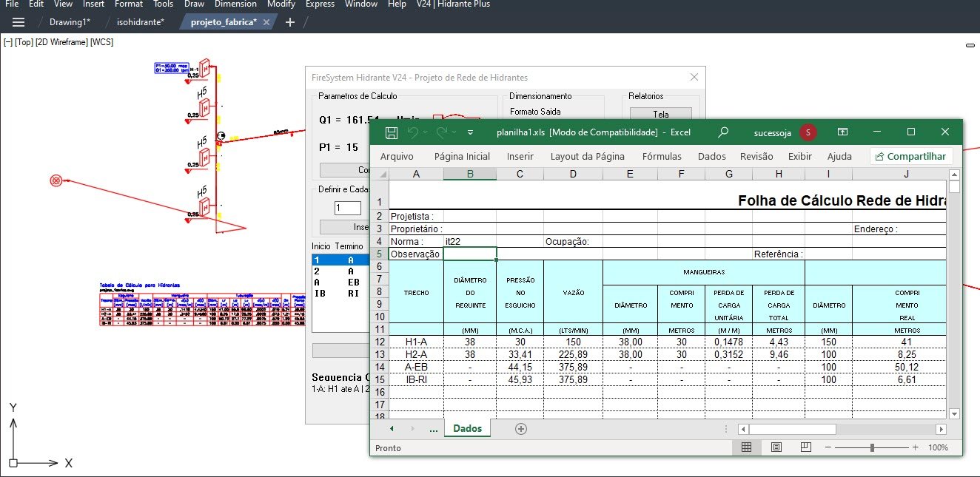Open the Exibir ribbon tab
The height and width of the screenshot is (477, 980).
(x=799, y=156)
